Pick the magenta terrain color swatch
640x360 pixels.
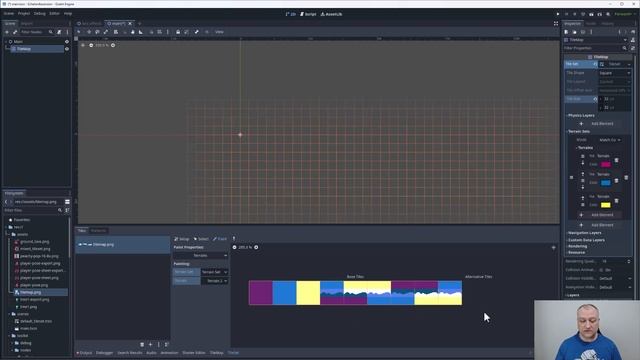pyautogui.click(x=606, y=164)
